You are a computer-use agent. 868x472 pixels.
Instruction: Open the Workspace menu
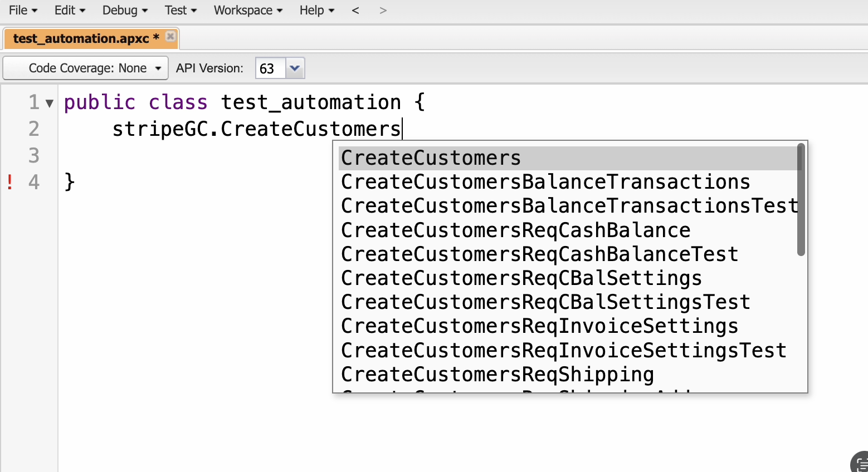pos(248,11)
